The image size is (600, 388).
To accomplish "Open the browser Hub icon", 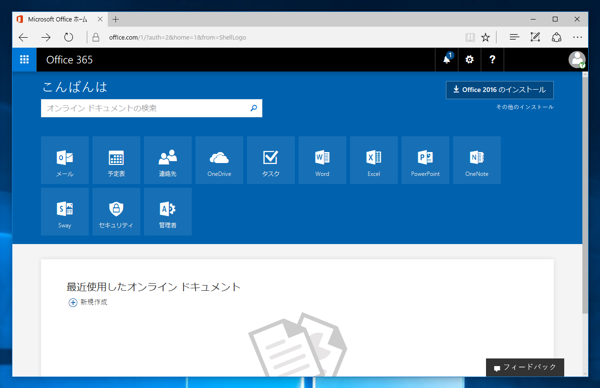I will [514, 37].
